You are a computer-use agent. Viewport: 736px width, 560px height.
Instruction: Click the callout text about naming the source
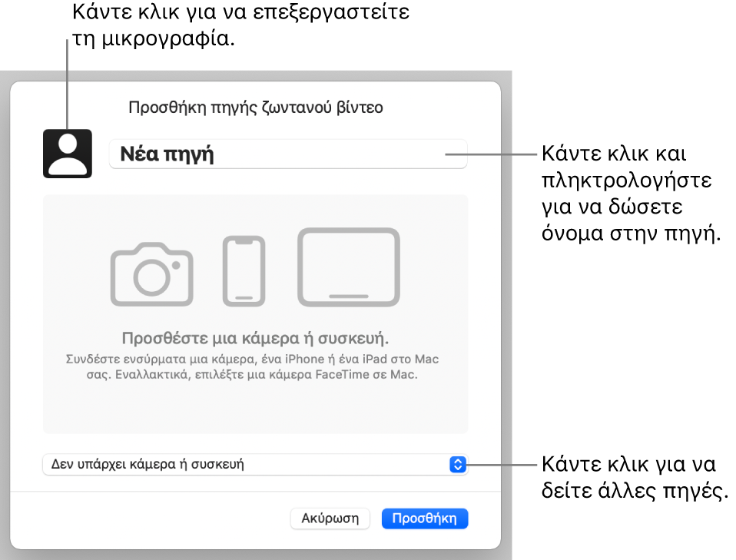(631, 195)
